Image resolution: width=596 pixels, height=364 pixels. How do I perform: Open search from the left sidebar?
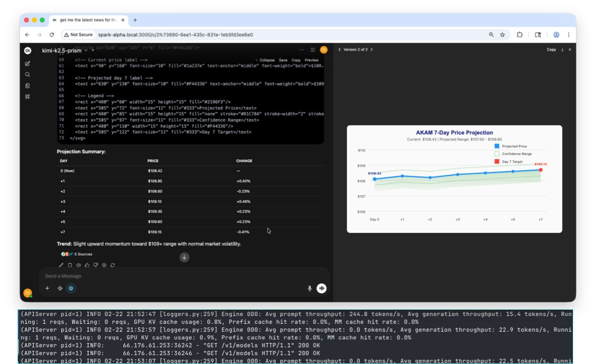click(x=27, y=74)
